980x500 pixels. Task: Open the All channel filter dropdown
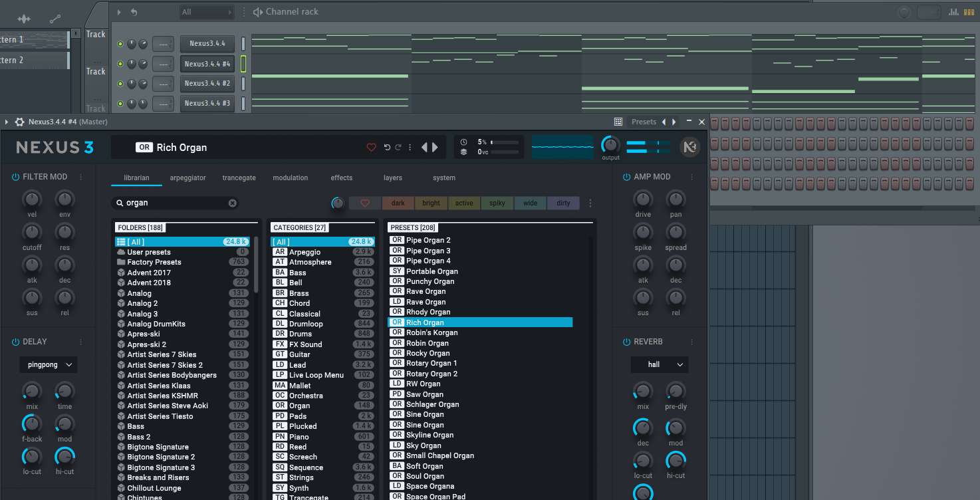click(207, 12)
